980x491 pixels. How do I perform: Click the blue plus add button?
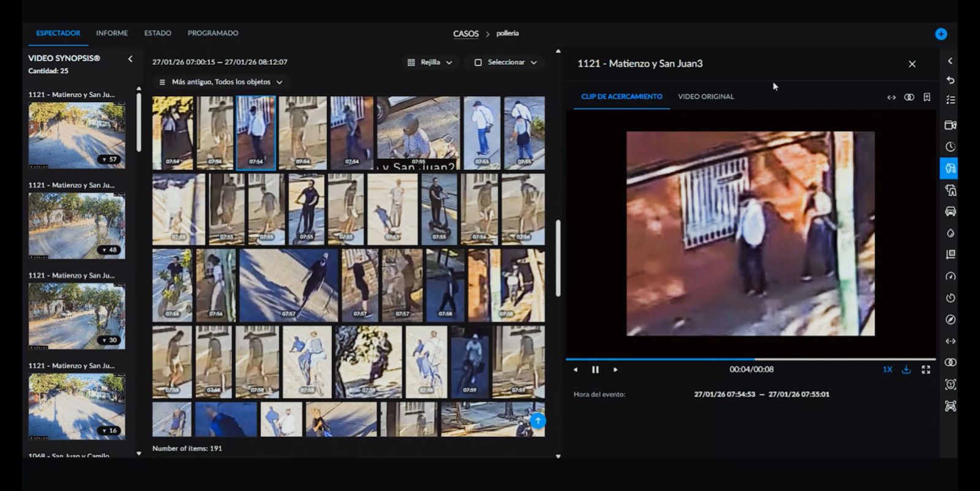(941, 34)
